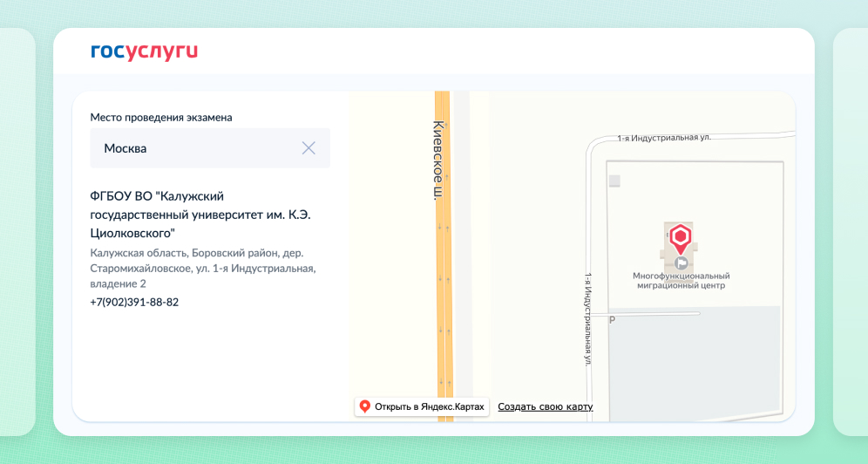
Task: Click the P parking symbol on the map
Action: 612,320
